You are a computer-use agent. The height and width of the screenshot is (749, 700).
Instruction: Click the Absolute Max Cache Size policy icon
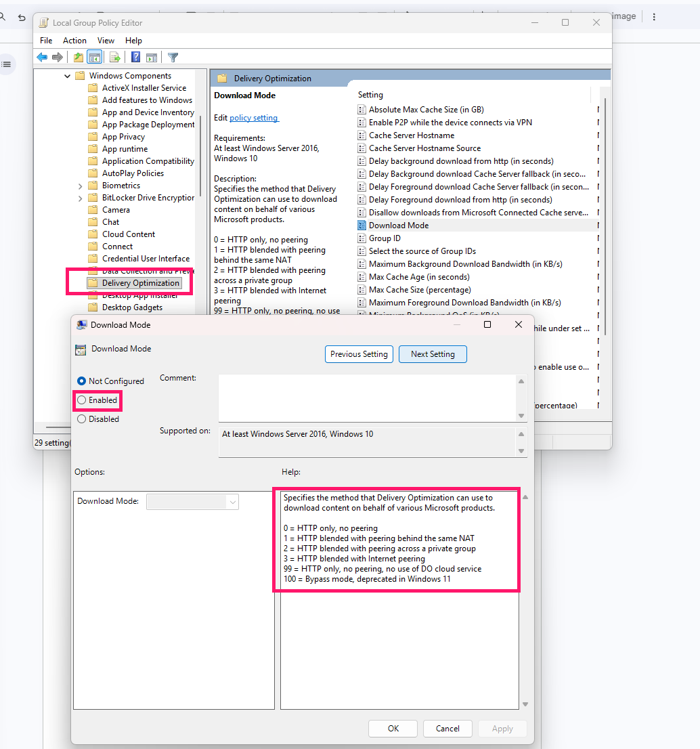[x=362, y=110]
